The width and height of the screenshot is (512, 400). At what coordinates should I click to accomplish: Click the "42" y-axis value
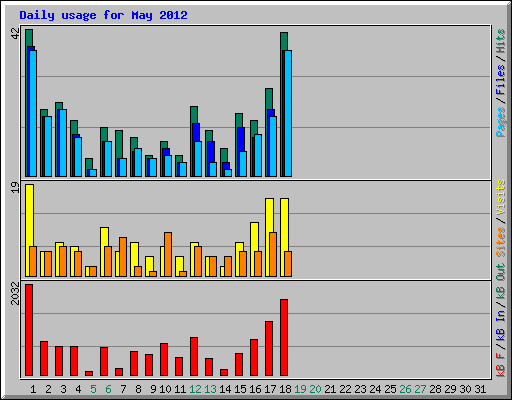coord(15,33)
